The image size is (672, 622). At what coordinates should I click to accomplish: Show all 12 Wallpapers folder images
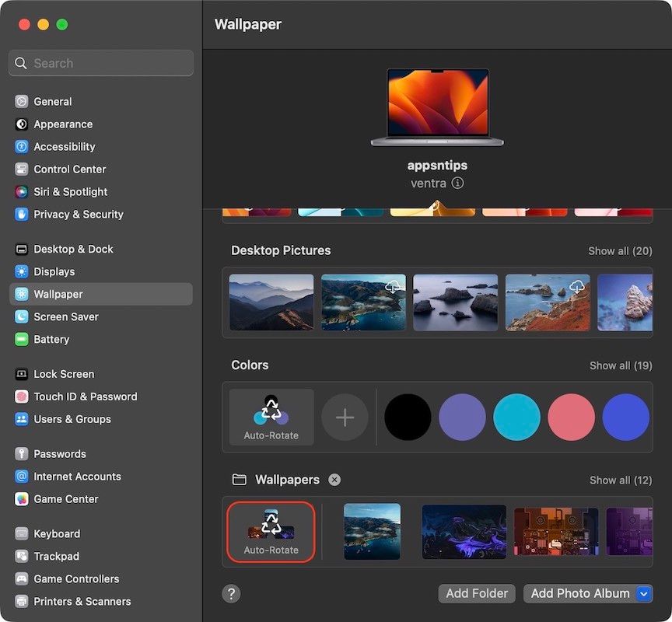(x=620, y=480)
